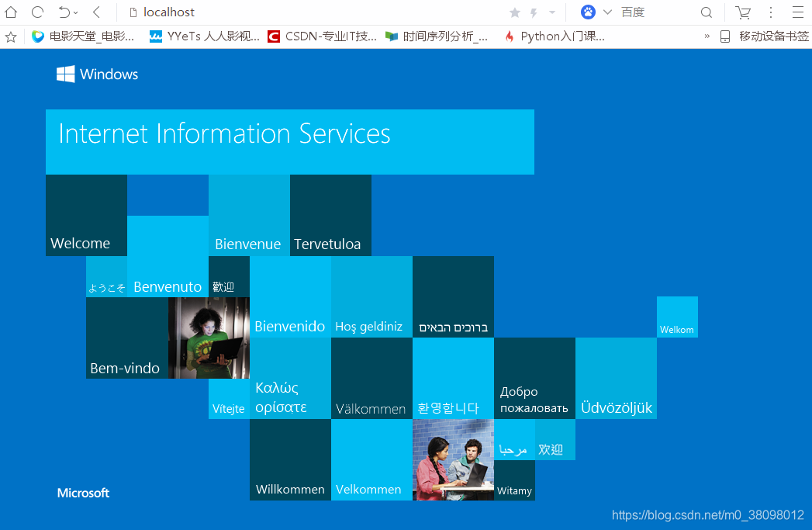Image resolution: width=812 pixels, height=530 pixels.
Task: Click the Bem-vindo tile
Action: (127, 338)
